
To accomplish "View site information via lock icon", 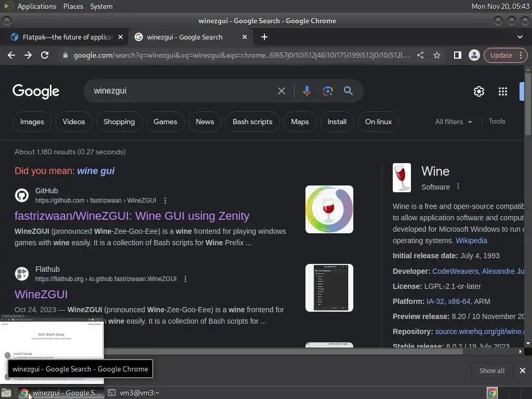I will click(65, 55).
